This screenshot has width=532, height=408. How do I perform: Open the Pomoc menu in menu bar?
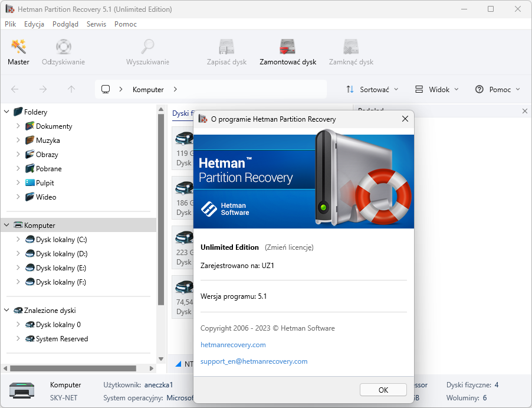(126, 24)
